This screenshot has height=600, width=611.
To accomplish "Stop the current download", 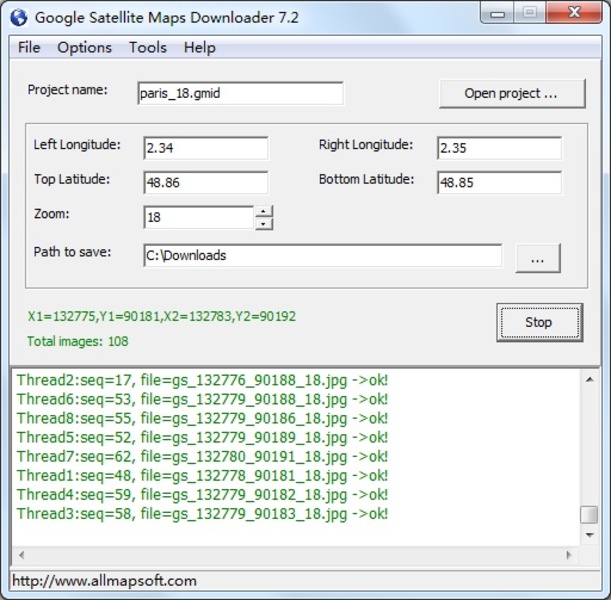I will click(540, 323).
